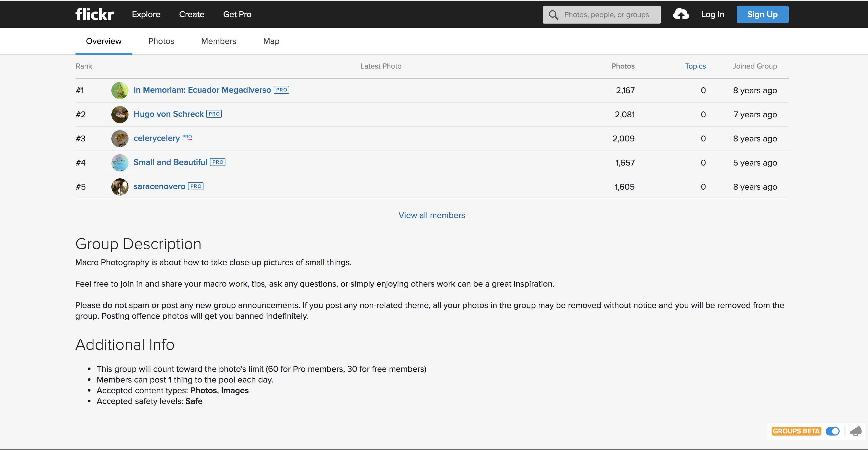Open the Get Pro menu item
Image resolution: width=868 pixels, height=450 pixels.
237,14
